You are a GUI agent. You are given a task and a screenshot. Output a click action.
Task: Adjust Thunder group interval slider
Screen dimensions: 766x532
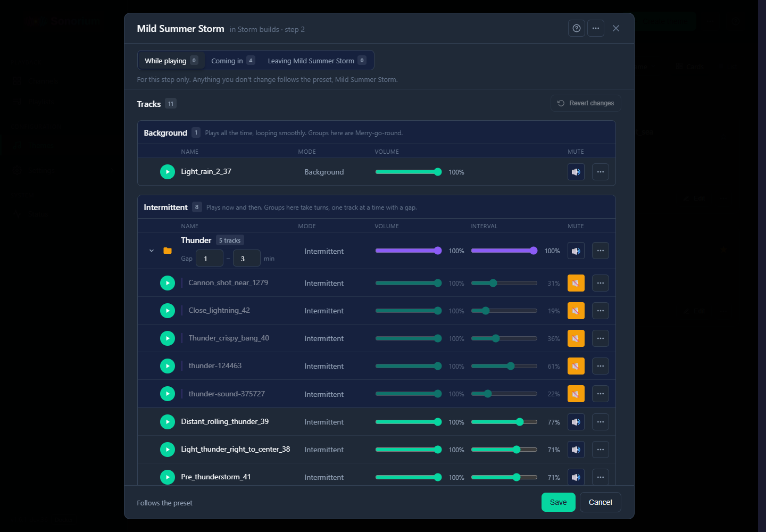(504, 251)
